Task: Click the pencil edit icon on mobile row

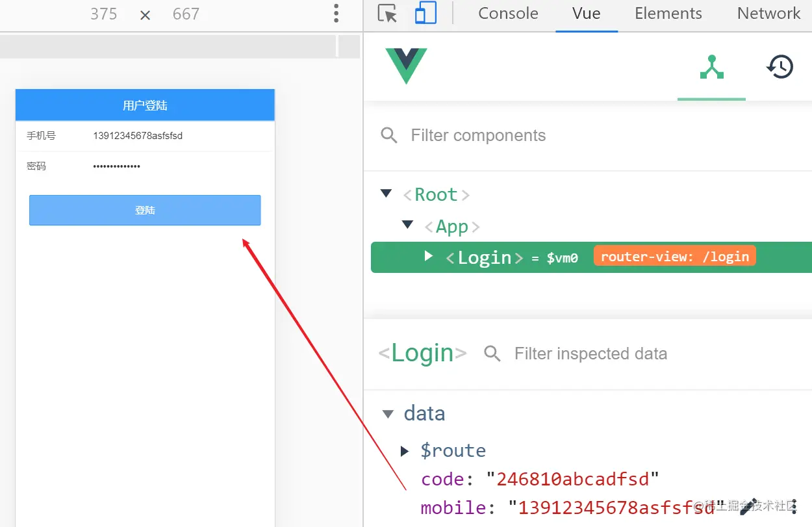Action: 749,506
